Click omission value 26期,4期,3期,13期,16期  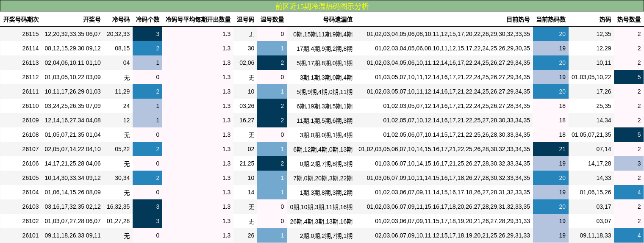(x=321, y=221)
